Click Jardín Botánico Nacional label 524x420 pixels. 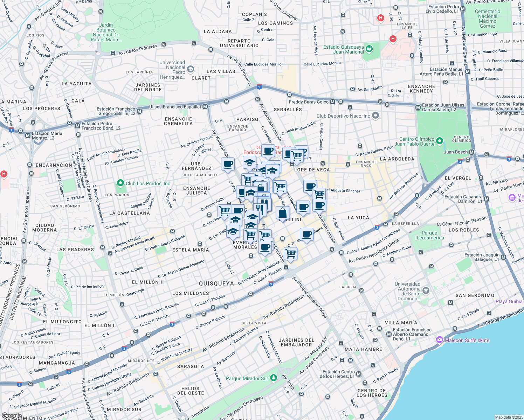point(106,32)
